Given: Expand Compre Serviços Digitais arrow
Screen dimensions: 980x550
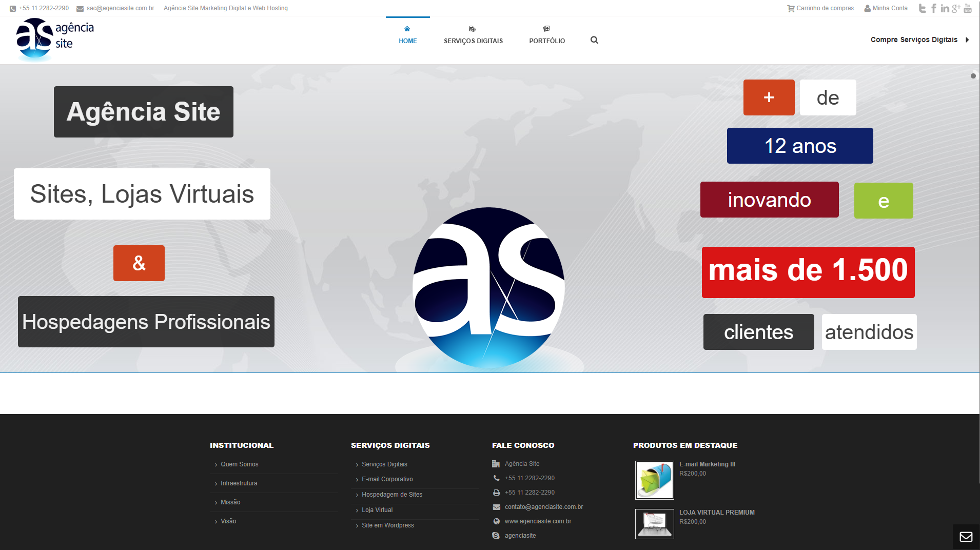Looking at the screenshot, I should click(967, 40).
